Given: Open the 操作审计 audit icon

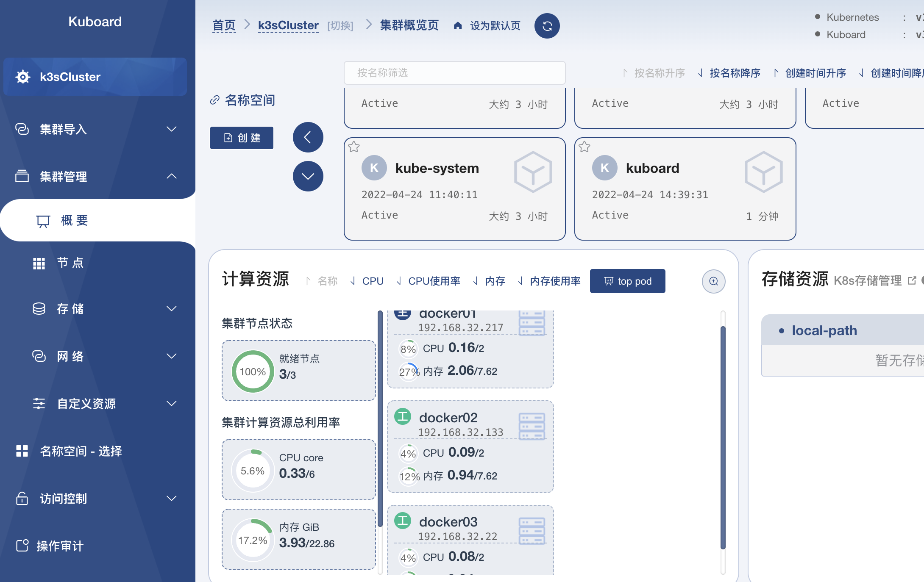Looking at the screenshot, I should pyautogui.click(x=22, y=546).
